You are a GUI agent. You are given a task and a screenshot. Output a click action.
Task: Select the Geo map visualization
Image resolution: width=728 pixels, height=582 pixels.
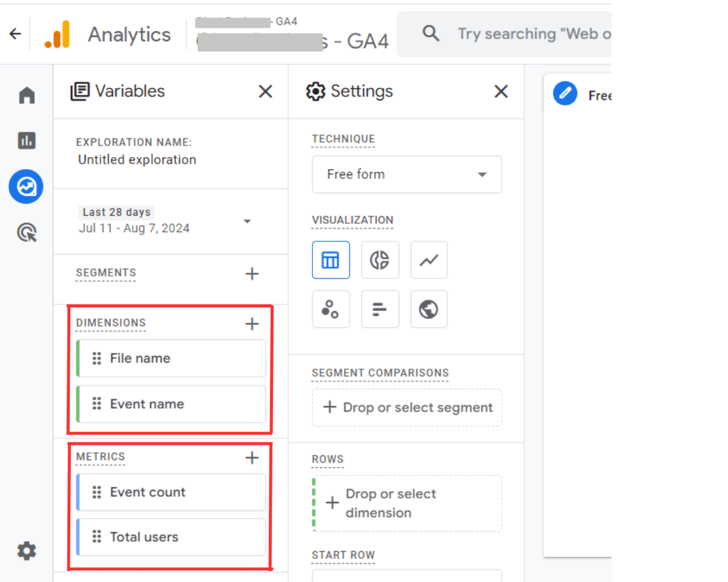pos(429,309)
